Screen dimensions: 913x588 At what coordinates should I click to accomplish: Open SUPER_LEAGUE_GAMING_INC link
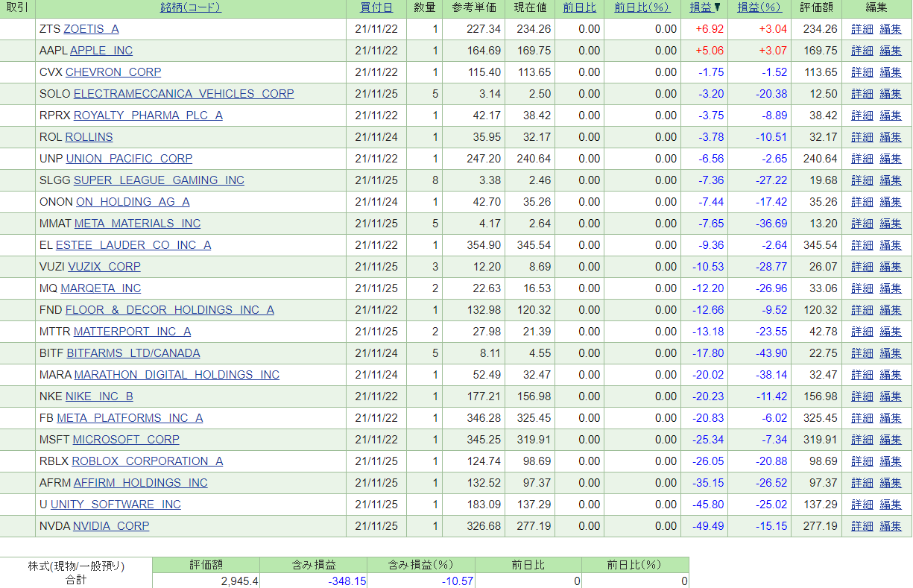[159, 180]
